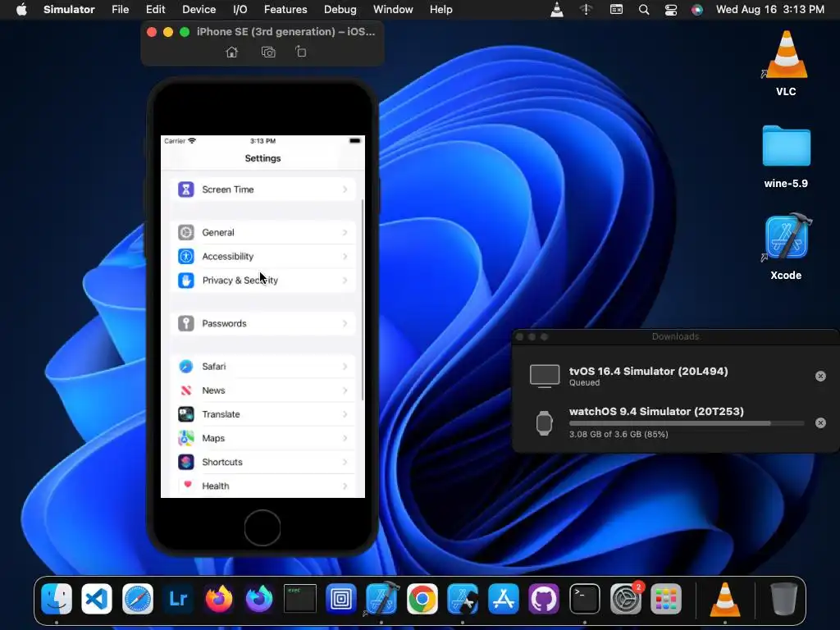Tap the Safari compass icon in Settings
The image size is (840, 630).
point(186,367)
